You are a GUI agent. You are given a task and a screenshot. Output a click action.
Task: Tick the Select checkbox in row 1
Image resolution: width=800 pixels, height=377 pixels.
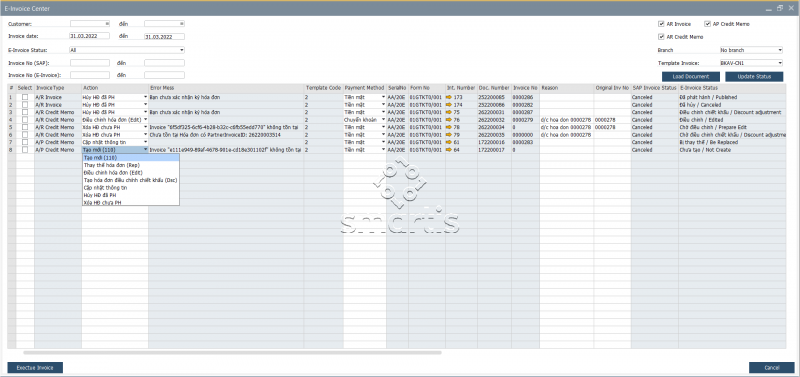click(x=24, y=97)
